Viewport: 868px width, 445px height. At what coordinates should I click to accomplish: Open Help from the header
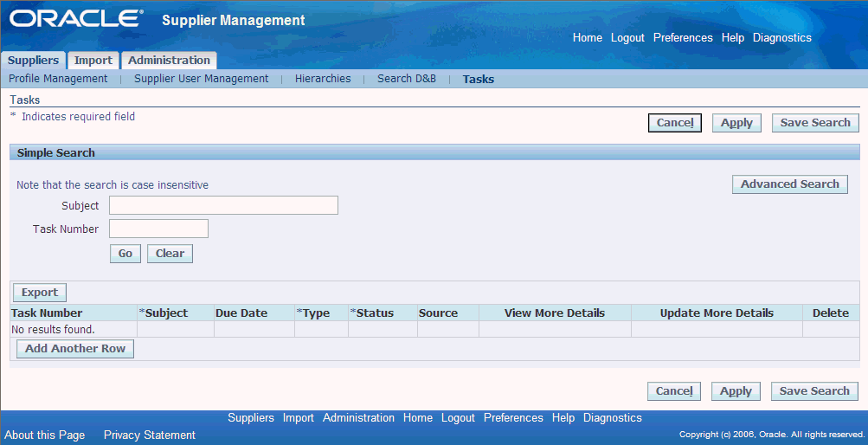(733, 37)
